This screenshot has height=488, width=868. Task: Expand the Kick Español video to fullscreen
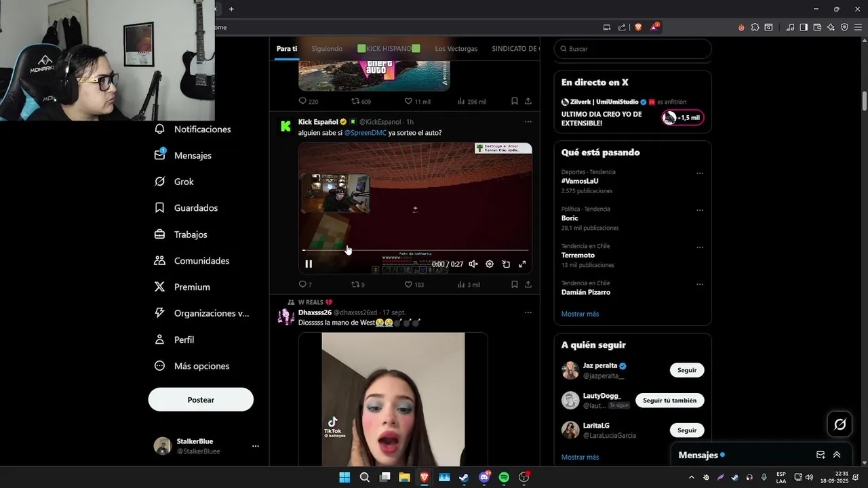point(522,264)
